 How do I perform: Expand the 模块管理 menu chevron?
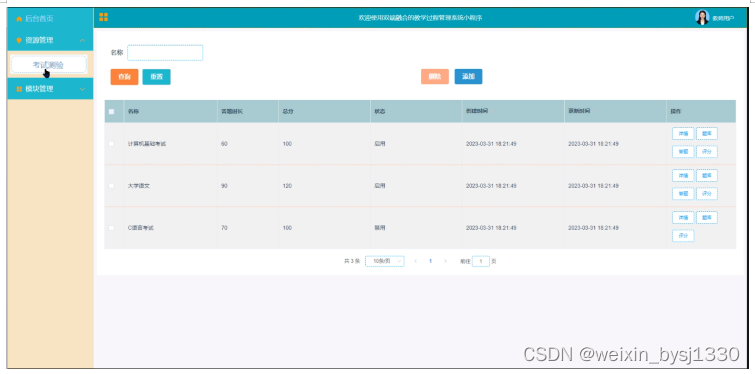pos(82,89)
